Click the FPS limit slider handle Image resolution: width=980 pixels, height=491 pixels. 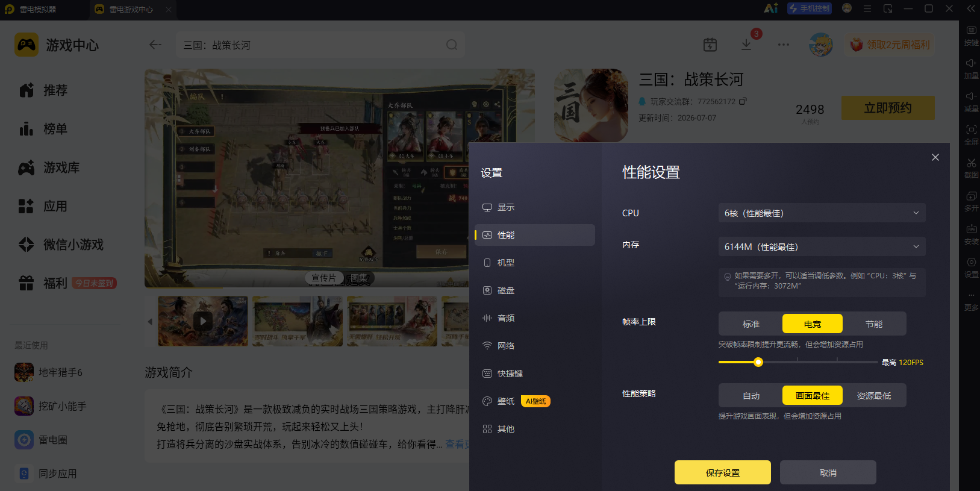[x=758, y=362]
